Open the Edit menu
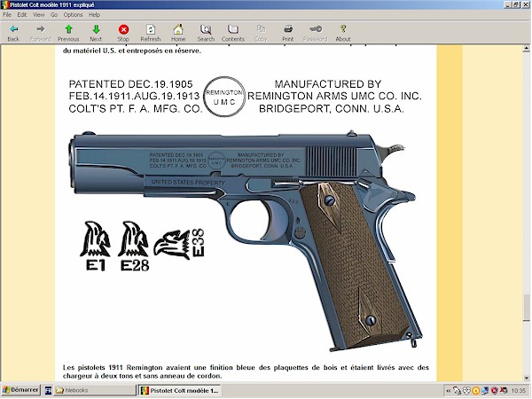Viewport: 532px width, 399px height. (22, 14)
